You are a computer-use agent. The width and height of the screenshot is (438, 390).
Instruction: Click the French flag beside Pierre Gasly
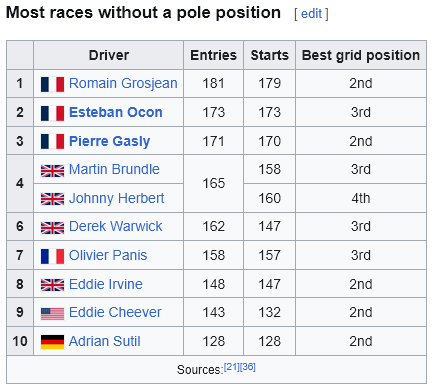pos(52,142)
